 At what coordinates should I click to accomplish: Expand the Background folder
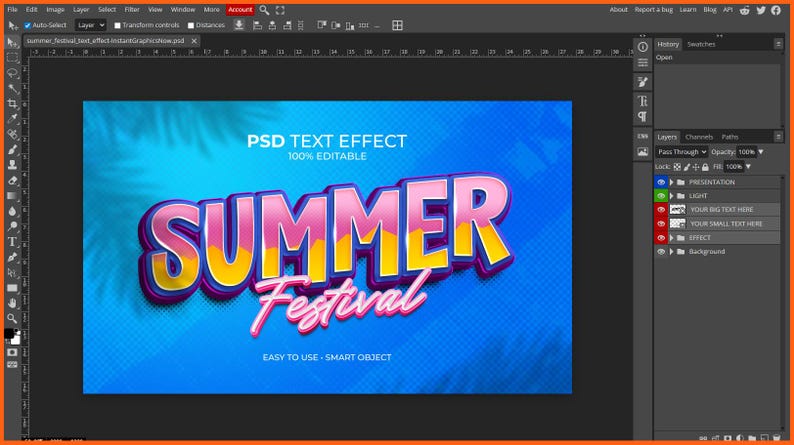point(672,252)
